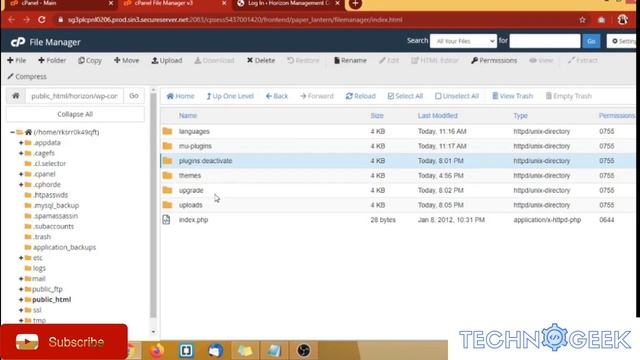Click the Extract toolbar button
The width and height of the screenshot is (640, 360).
click(x=582, y=60)
